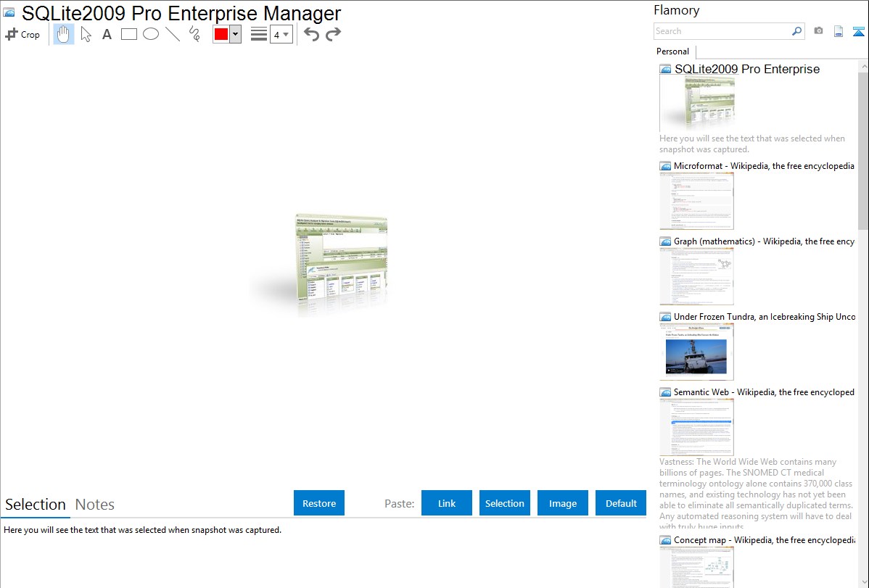Click the red color swatch

(x=221, y=34)
